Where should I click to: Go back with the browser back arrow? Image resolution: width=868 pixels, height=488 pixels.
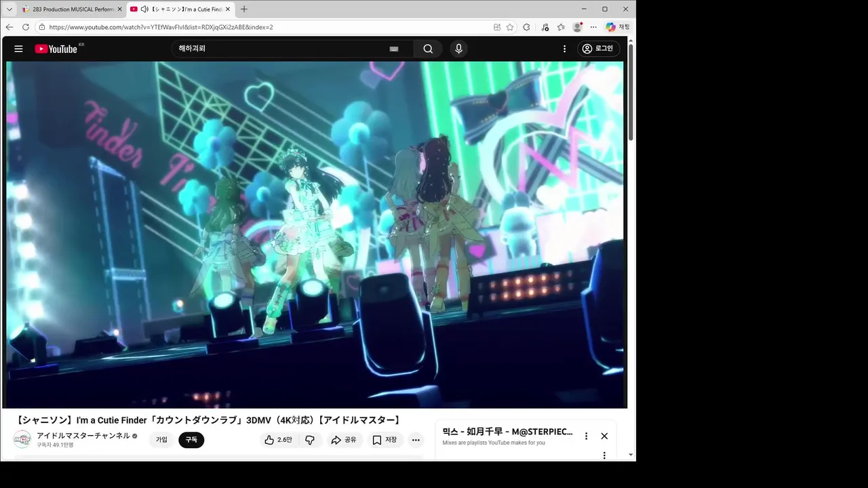pyautogui.click(x=9, y=27)
